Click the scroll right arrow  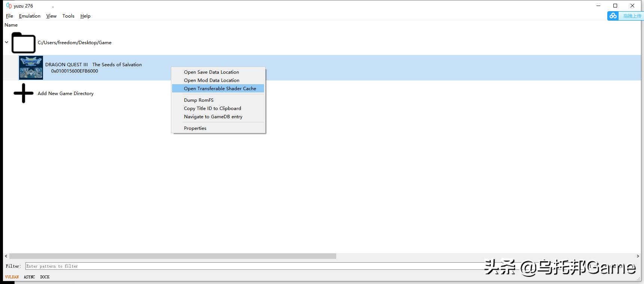click(x=638, y=256)
